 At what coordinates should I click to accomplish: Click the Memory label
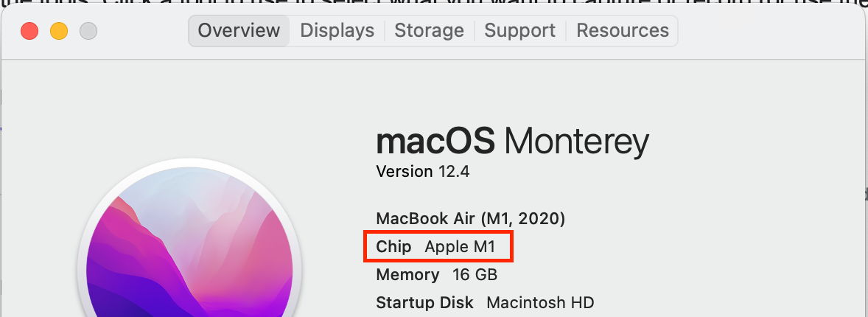click(407, 275)
